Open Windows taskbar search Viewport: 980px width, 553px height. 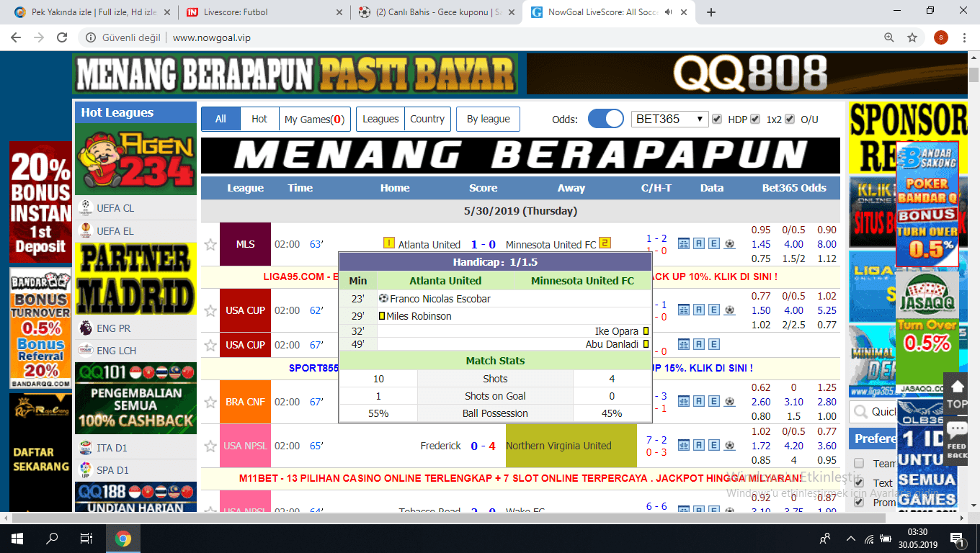click(52, 539)
